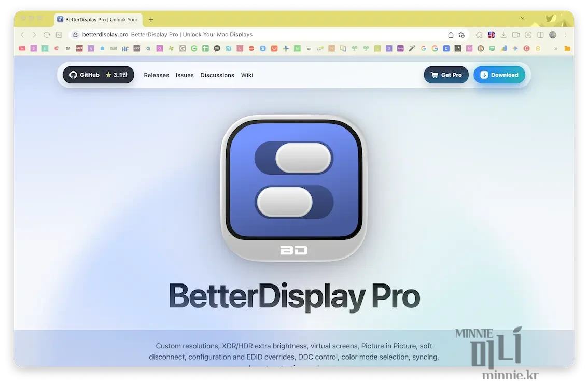The height and width of the screenshot is (384, 588).
Task: Open the GitHub repository button
Action: 98,75
